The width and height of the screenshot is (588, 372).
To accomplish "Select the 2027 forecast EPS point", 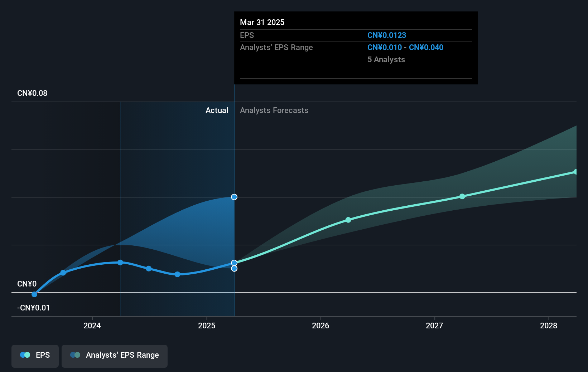I will 462,196.
